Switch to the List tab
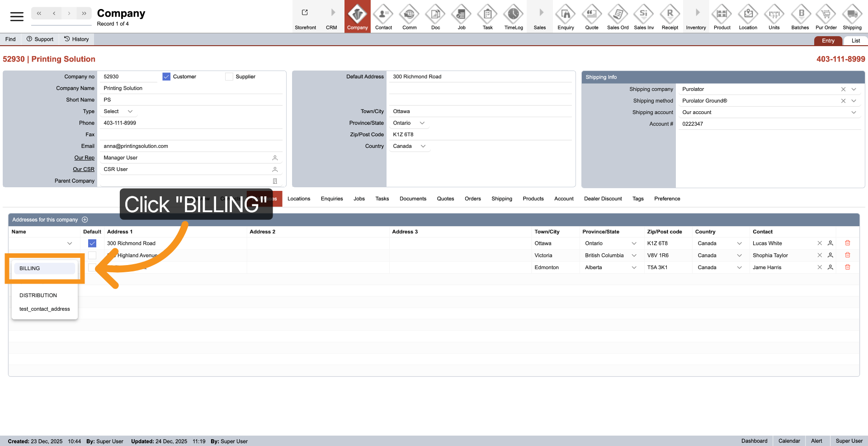Image resolution: width=868 pixels, height=446 pixels. pos(855,40)
